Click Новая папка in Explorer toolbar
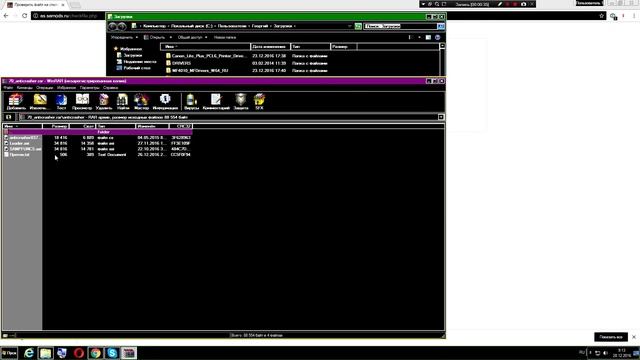 tap(225, 37)
